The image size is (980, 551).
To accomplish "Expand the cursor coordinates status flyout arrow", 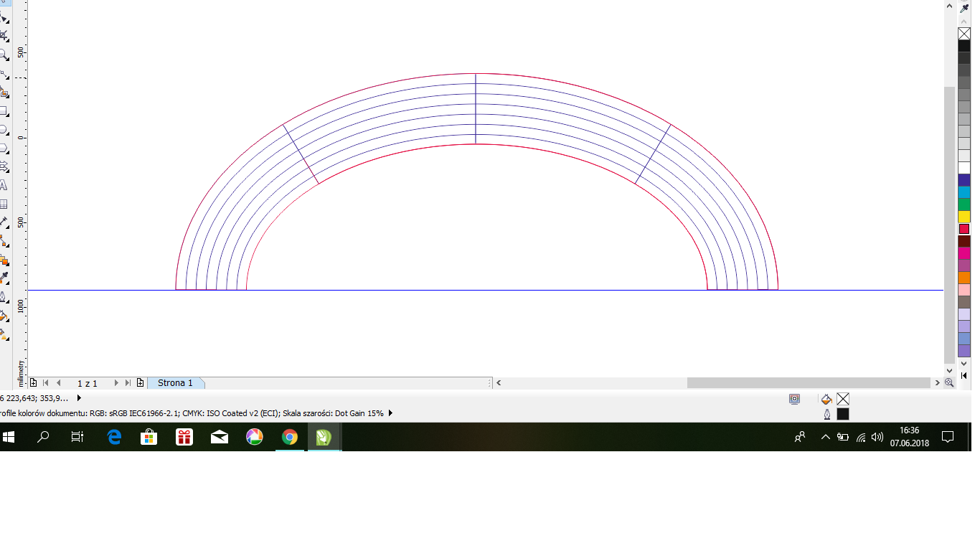I will click(x=79, y=397).
